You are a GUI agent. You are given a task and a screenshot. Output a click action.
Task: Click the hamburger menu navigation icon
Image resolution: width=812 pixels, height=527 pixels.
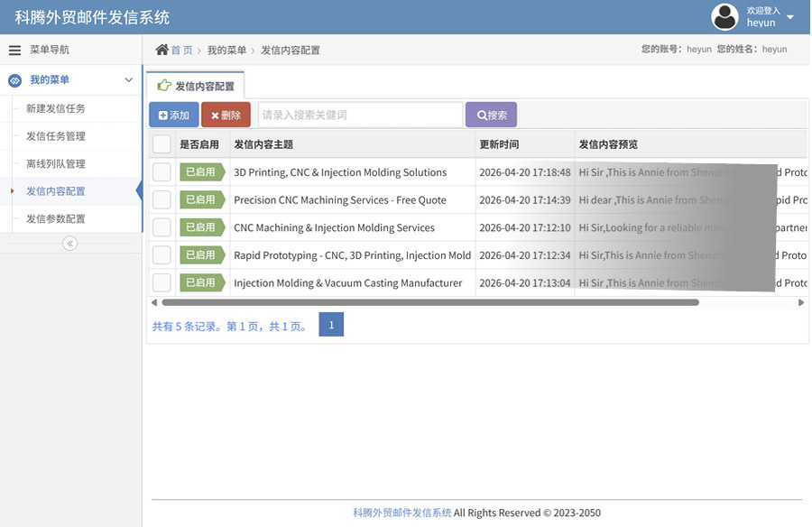click(x=14, y=51)
